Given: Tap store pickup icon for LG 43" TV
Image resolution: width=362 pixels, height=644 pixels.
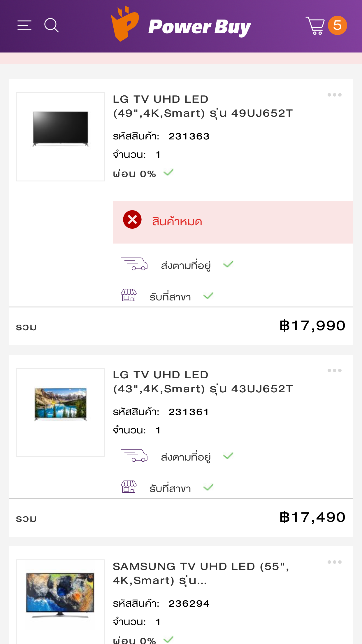Looking at the screenshot, I should pos(129,487).
